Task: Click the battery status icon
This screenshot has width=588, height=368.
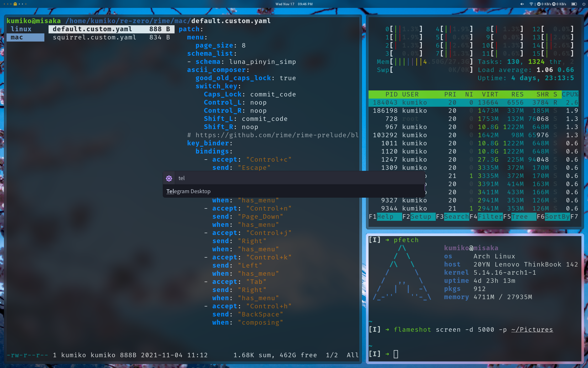Action: [x=574, y=4]
